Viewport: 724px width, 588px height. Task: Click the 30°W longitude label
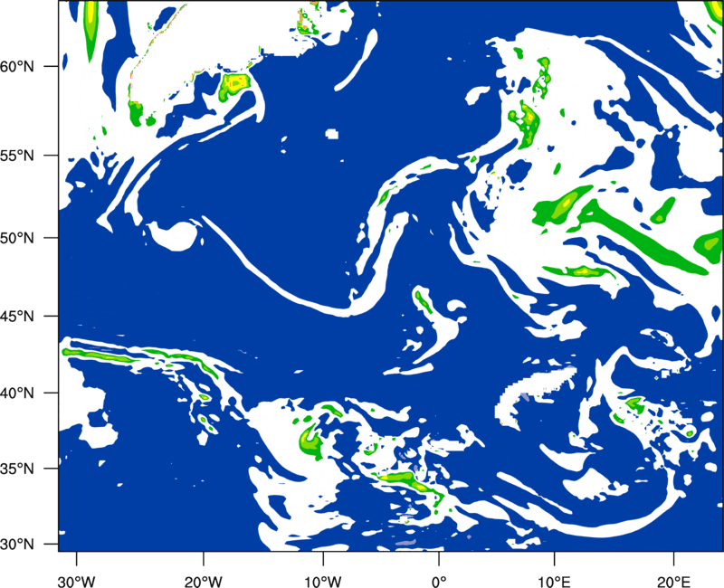click(76, 582)
